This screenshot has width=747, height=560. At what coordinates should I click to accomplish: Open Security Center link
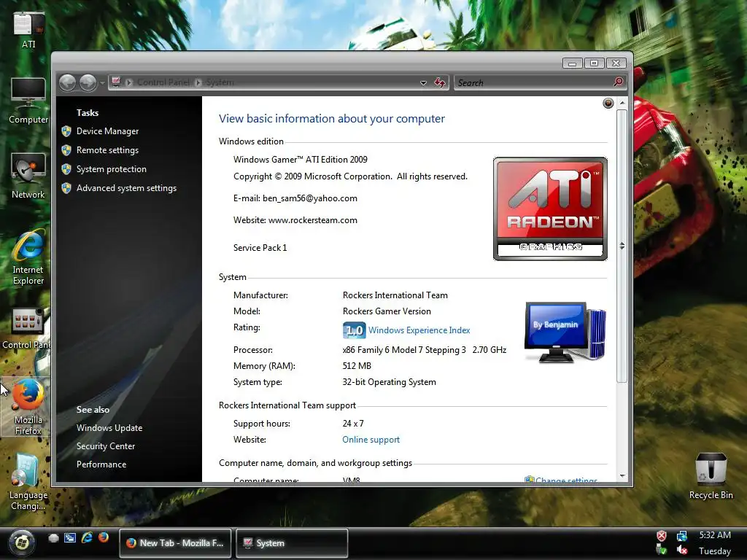pos(106,446)
